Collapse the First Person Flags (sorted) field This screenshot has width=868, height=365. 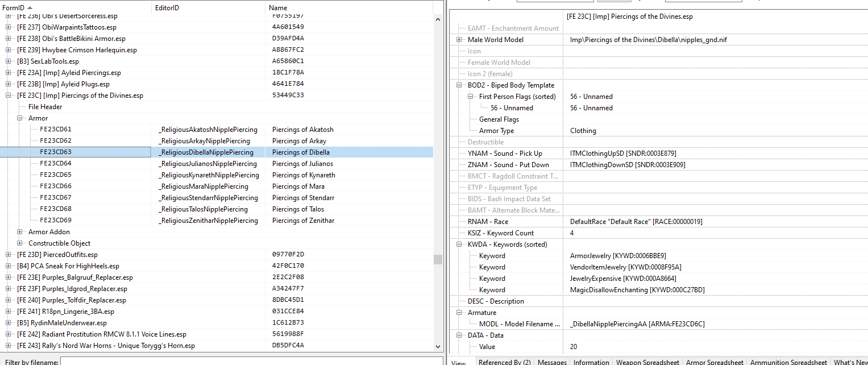click(x=471, y=97)
